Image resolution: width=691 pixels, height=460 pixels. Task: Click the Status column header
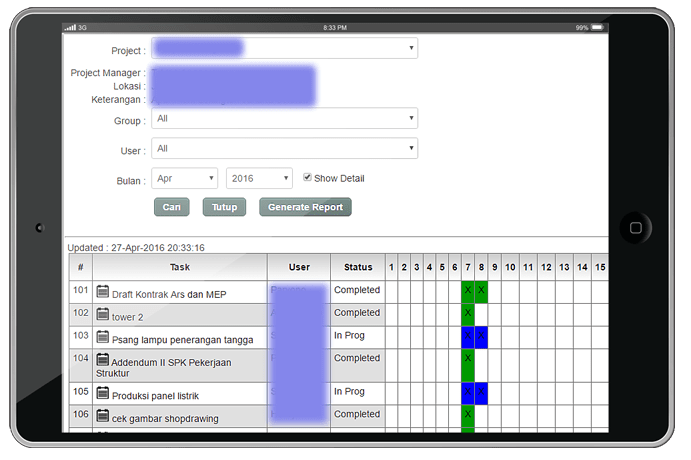click(x=357, y=267)
